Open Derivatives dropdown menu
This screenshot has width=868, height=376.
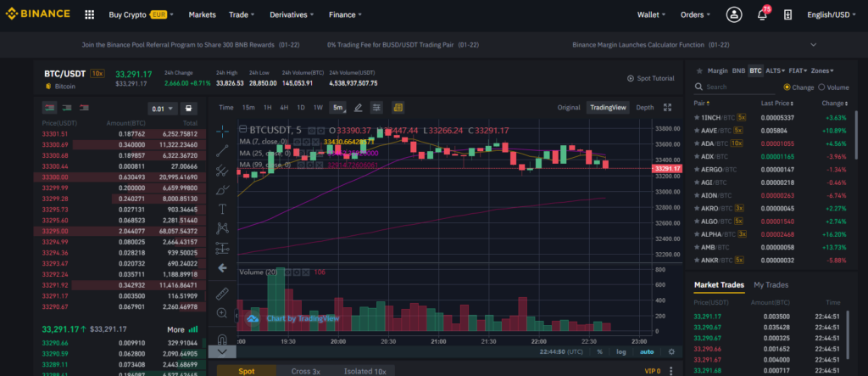click(292, 14)
